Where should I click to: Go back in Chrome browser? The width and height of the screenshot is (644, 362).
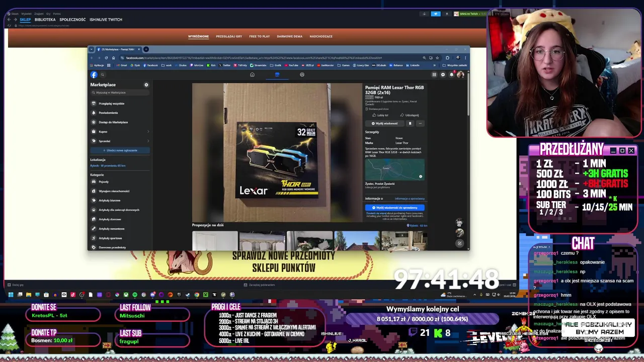(92, 58)
